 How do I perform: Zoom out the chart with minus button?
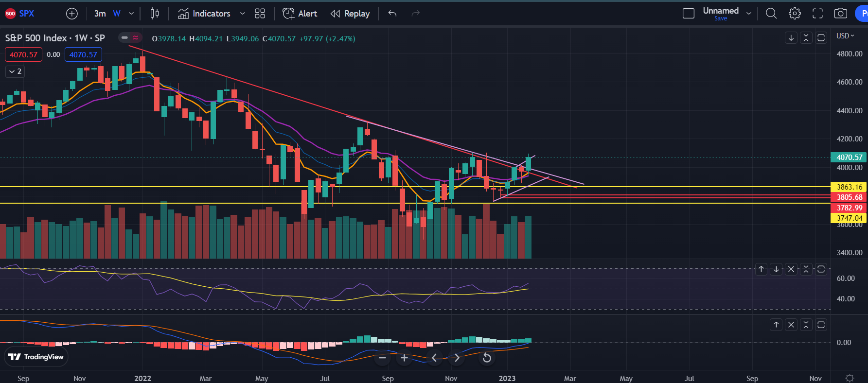point(383,358)
